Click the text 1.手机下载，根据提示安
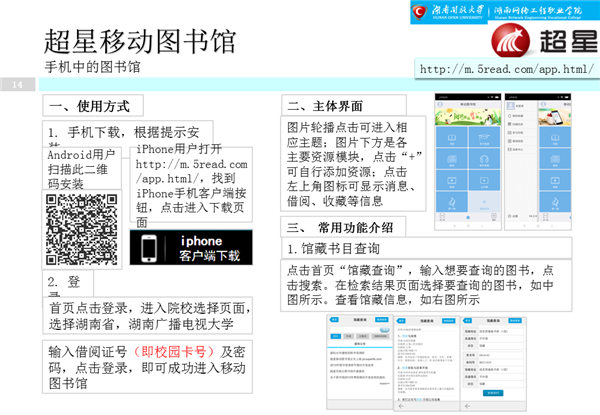The height and width of the screenshot is (415, 600). click(x=124, y=133)
